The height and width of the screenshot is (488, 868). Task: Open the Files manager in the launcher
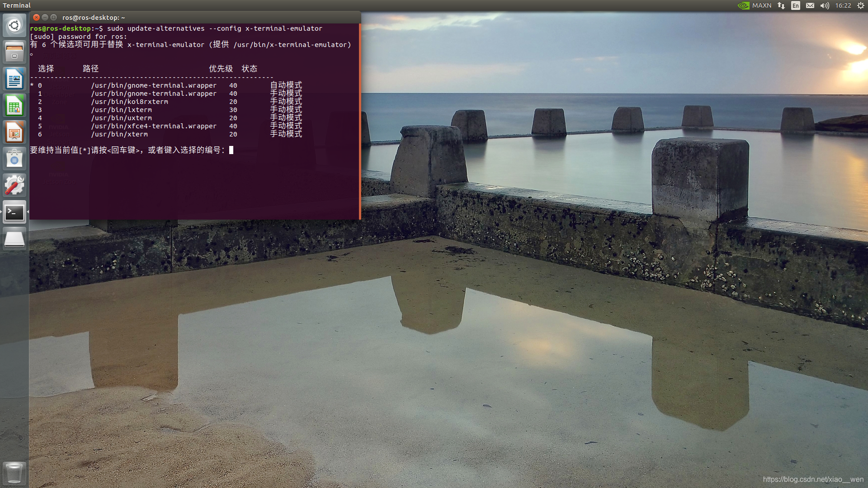pos(14,52)
